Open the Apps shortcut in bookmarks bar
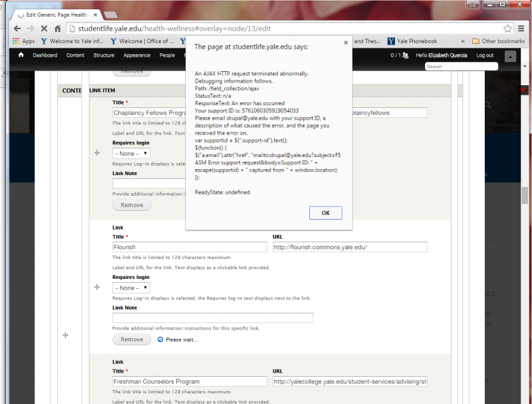Image resolution: width=532 pixels, height=404 pixels. 24,41
